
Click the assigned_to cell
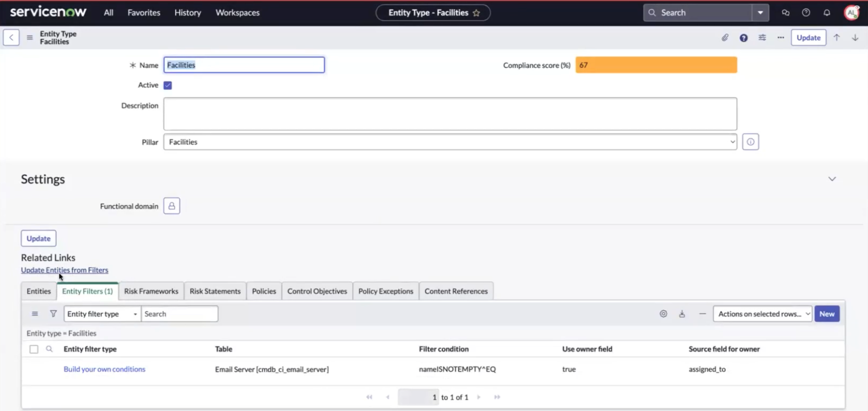(x=707, y=369)
